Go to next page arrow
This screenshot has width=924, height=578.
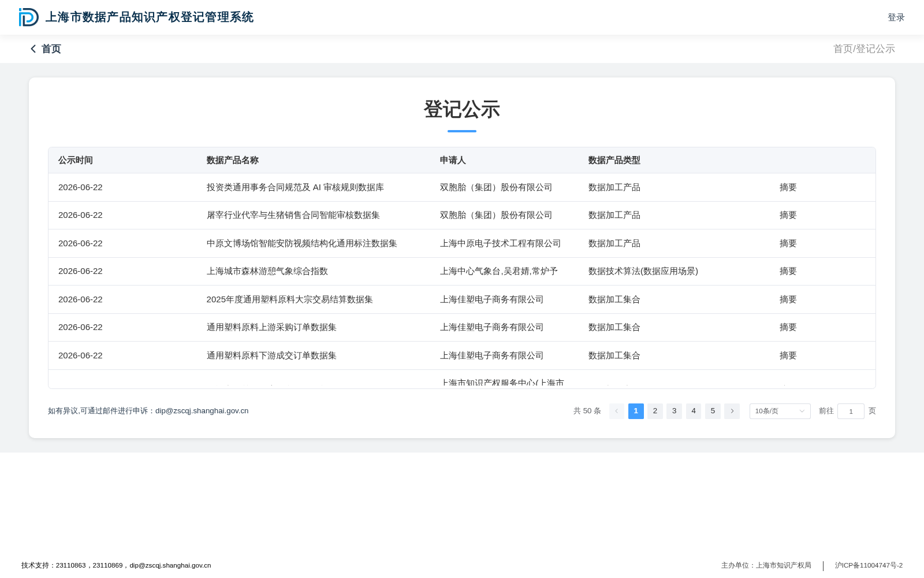(x=732, y=411)
